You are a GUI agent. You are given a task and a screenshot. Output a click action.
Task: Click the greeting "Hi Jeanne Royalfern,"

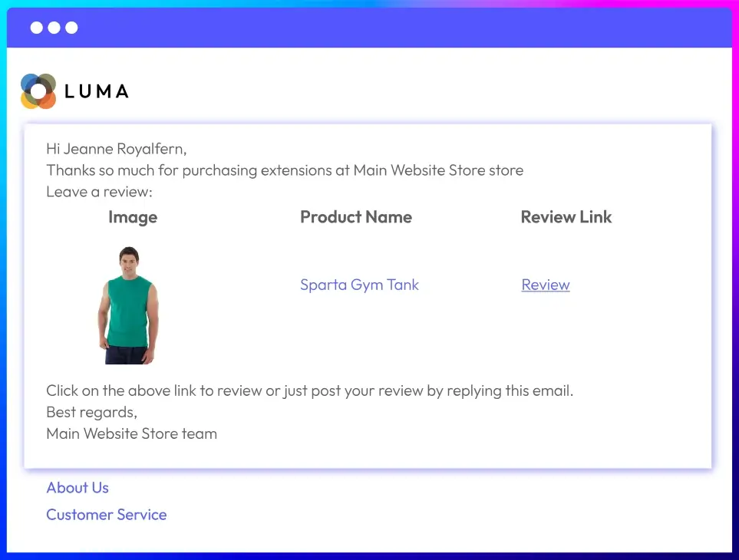tap(117, 149)
